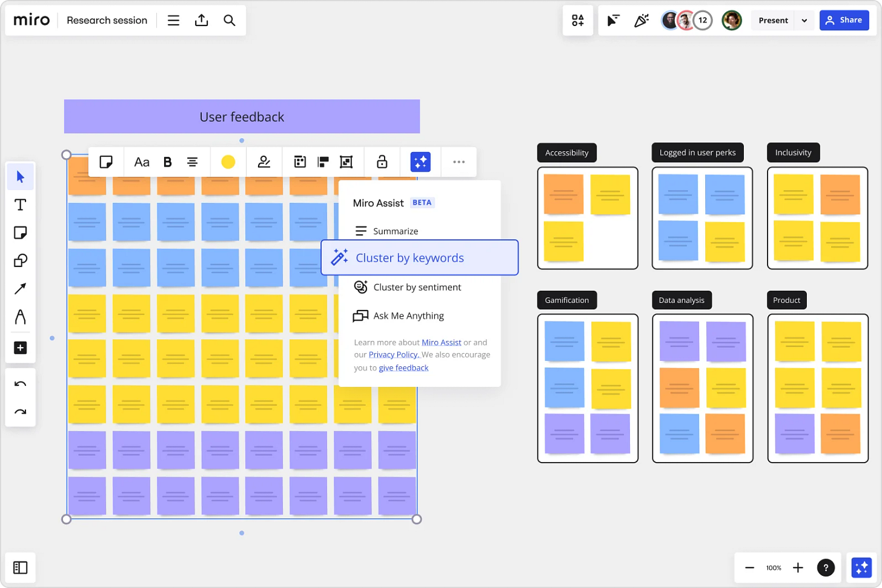The image size is (882, 588).
Task: Switch sticky note type in context toolbar
Action: tap(106, 162)
